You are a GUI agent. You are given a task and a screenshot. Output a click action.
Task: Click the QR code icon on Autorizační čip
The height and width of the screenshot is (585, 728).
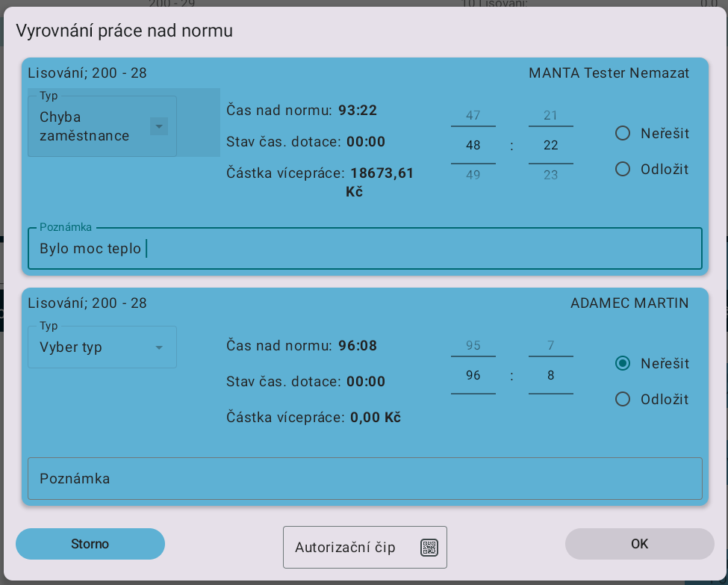[429, 548]
